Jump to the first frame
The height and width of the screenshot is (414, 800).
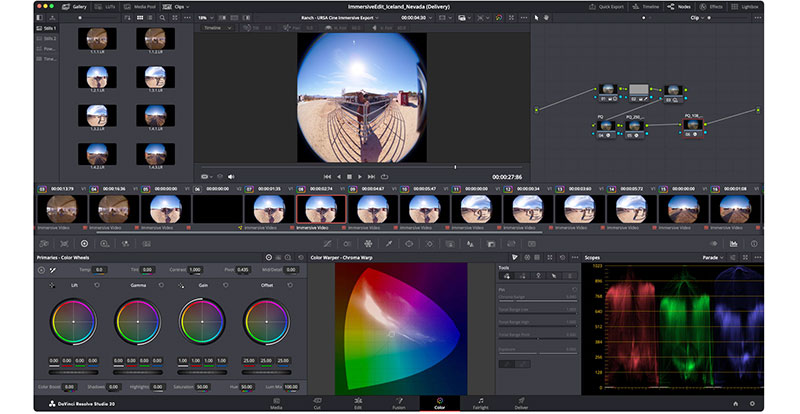328,177
